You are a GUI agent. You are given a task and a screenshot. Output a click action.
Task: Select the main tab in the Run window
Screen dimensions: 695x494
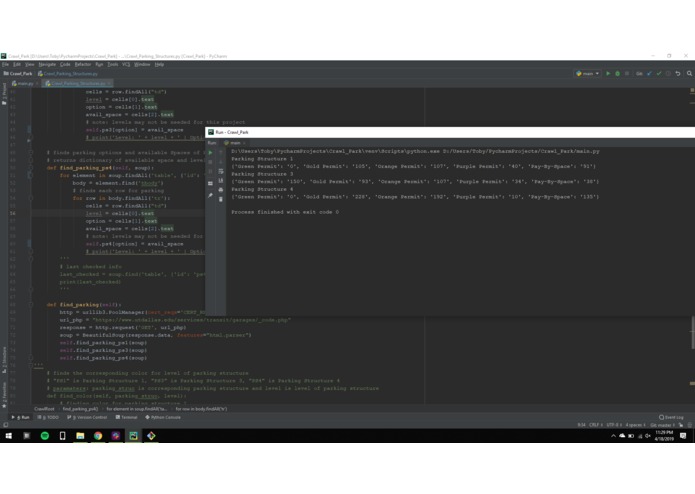(234, 143)
